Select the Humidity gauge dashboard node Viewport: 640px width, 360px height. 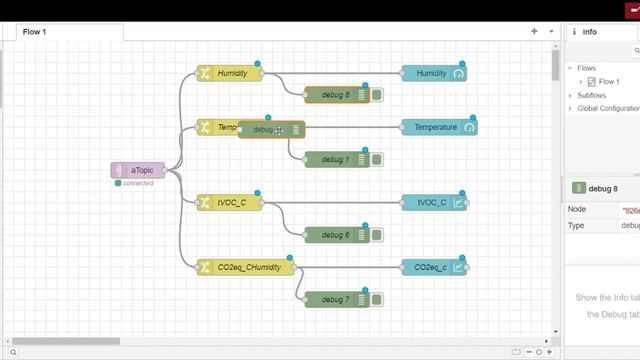434,73
